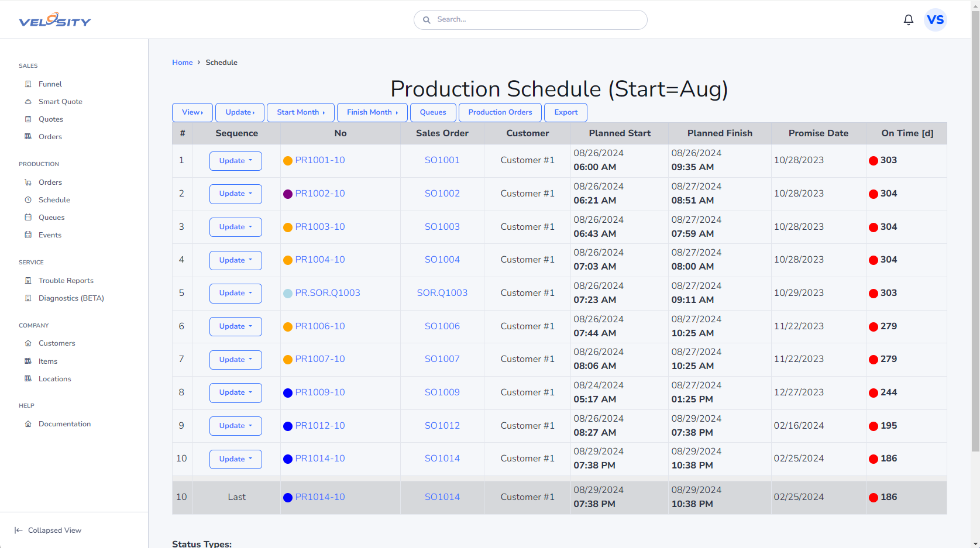Open the VS user avatar menu
The width and height of the screenshot is (980, 548).
pyautogui.click(x=935, y=20)
